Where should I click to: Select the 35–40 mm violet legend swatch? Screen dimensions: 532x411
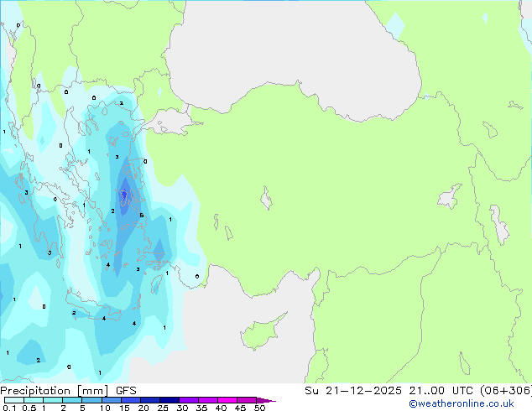(x=207, y=400)
